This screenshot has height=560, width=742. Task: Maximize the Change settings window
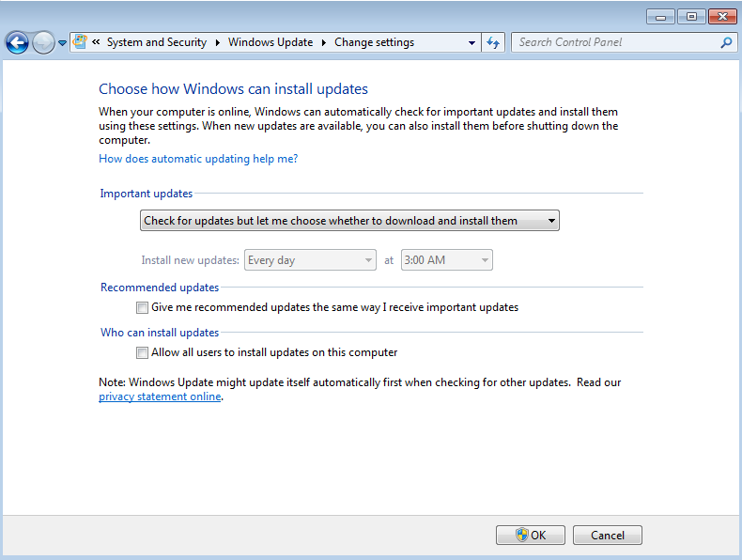pyautogui.click(x=692, y=16)
